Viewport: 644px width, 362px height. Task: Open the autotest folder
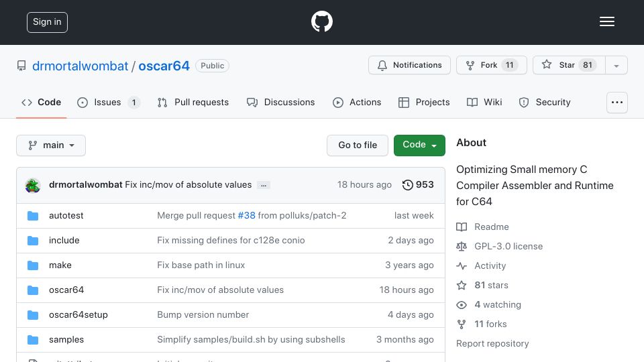(x=66, y=215)
